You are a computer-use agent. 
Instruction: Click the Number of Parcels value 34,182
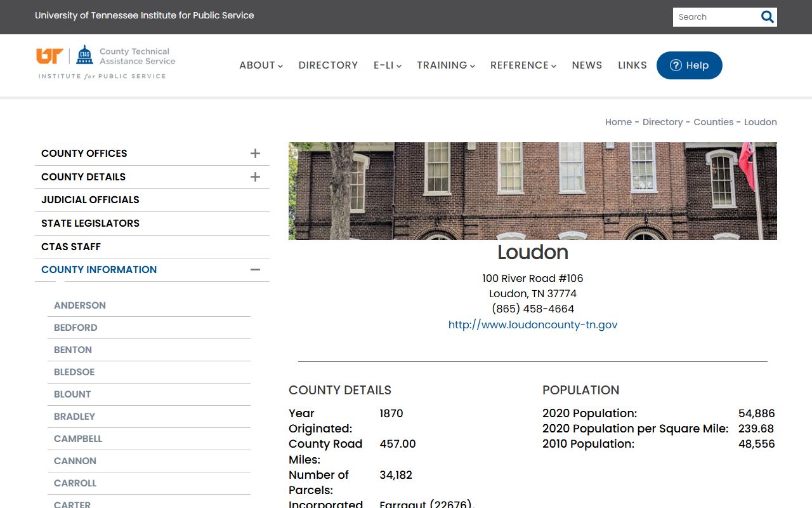396,475
